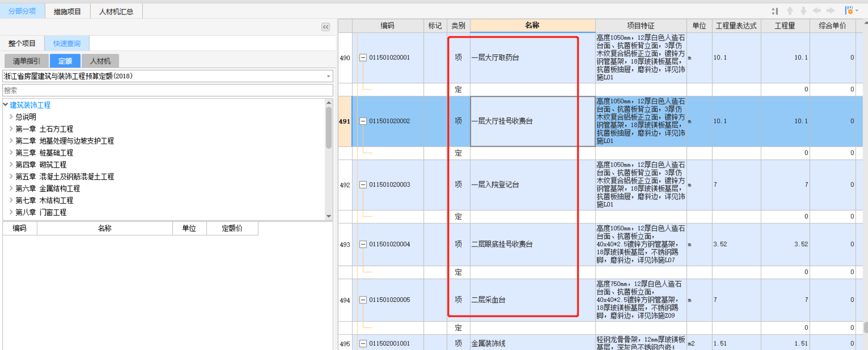
Task: Select the 快速查询 tab
Action: pyautogui.click(x=67, y=44)
